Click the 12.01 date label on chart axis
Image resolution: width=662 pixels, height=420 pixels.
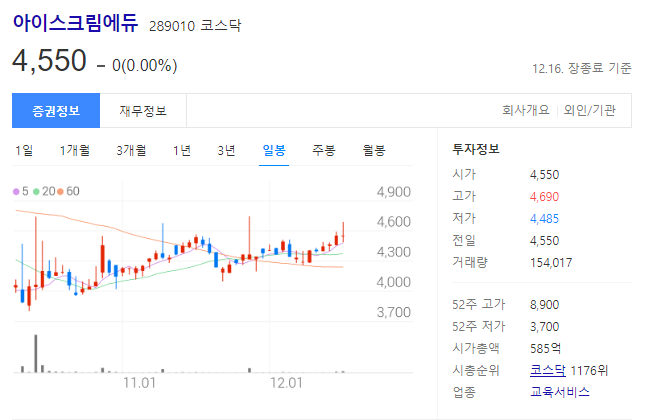286,383
